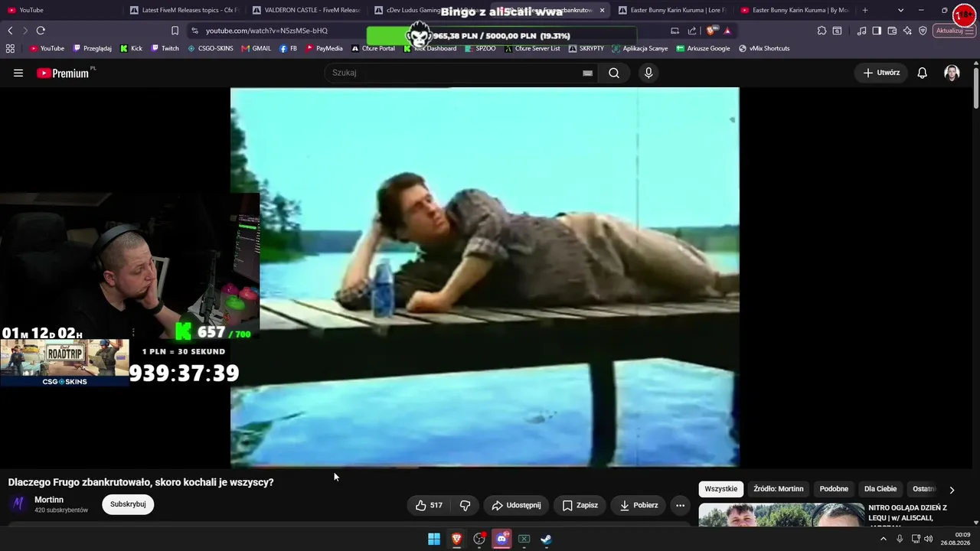Open the Arkusze Google bookmark
Screen dimensions: 980x551
[x=703, y=48]
